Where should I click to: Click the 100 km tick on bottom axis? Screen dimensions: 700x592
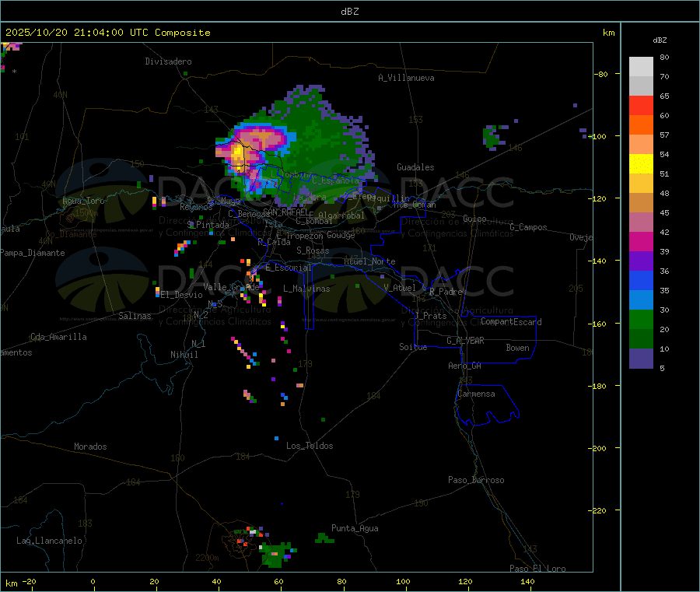pos(403,581)
